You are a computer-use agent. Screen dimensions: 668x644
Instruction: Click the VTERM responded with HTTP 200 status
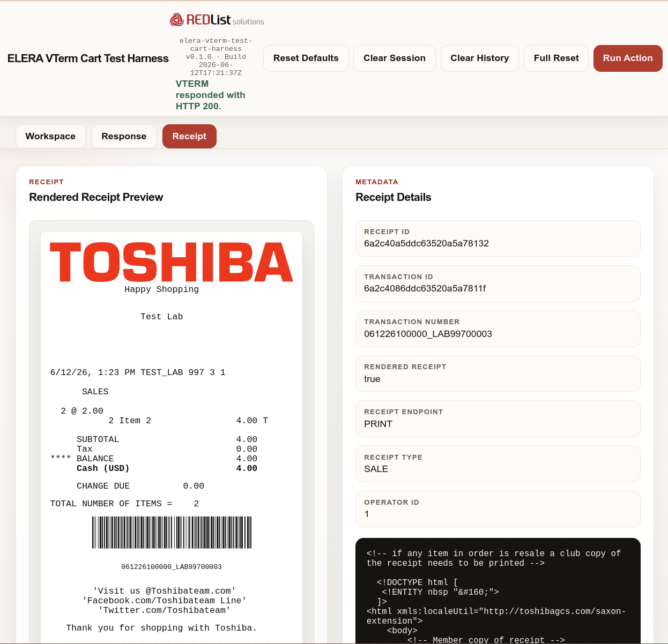tap(211, 95)
